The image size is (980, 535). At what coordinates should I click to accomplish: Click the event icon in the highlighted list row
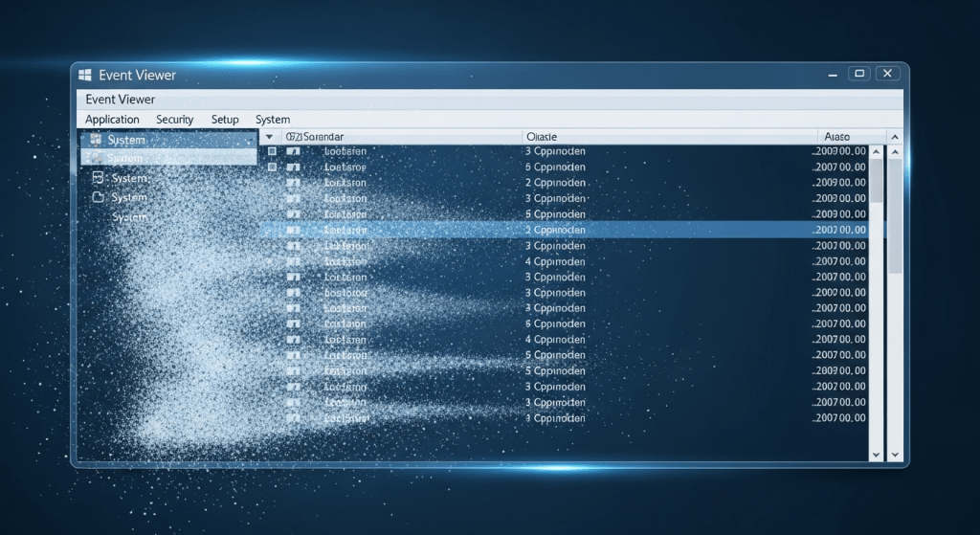point(293,230)
